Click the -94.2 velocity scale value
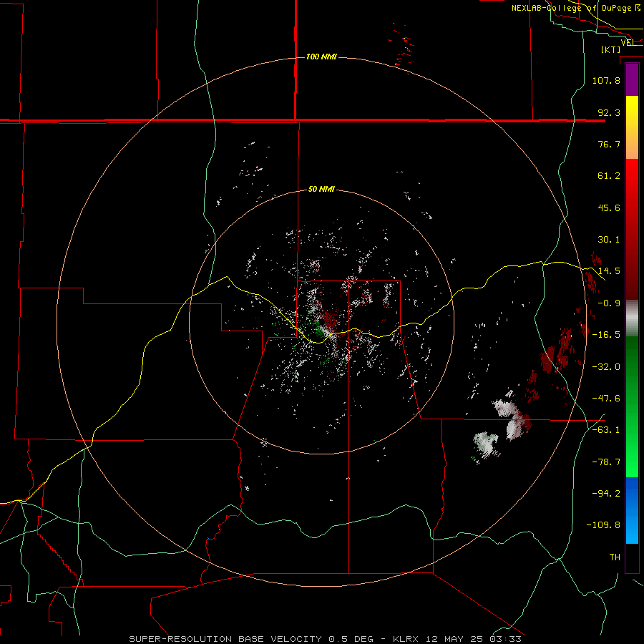 tap(606, 494)
